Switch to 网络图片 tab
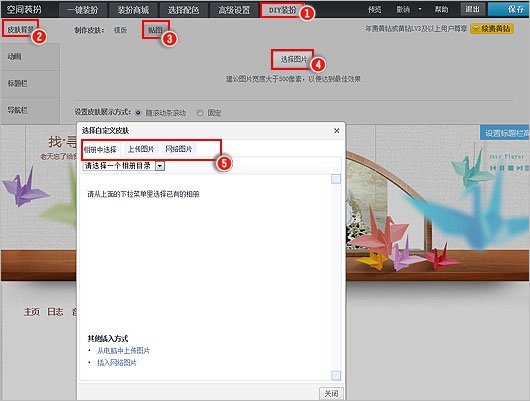Image resolution: width=530 pixels, height=401 pixels. coord(179,149)
